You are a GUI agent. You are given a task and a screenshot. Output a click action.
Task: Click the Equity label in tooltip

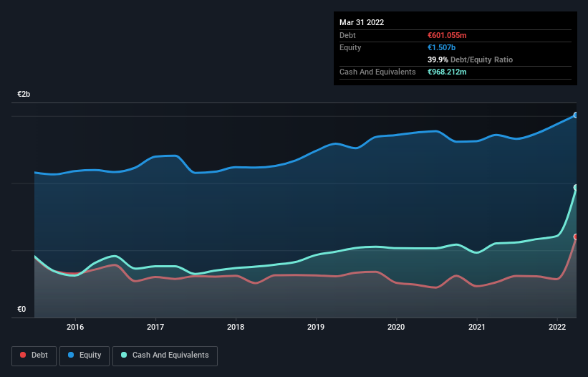pos(350,47)
